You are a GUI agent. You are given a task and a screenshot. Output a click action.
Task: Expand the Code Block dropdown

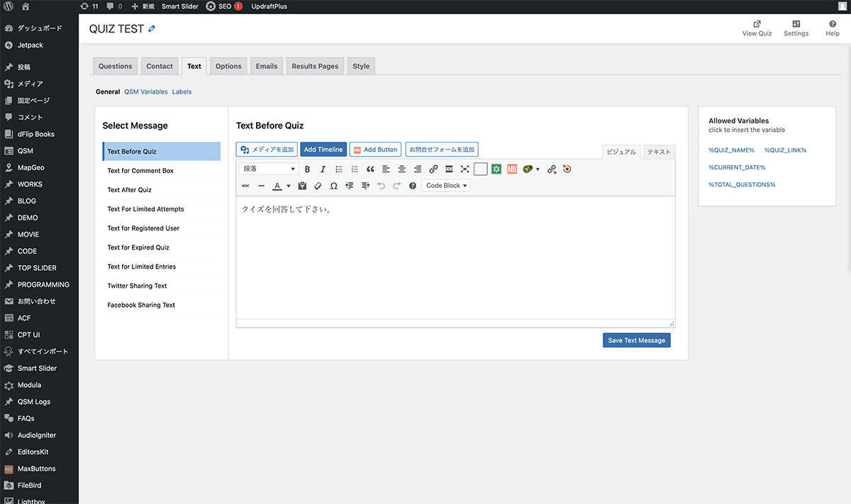[x=446, y=186]
